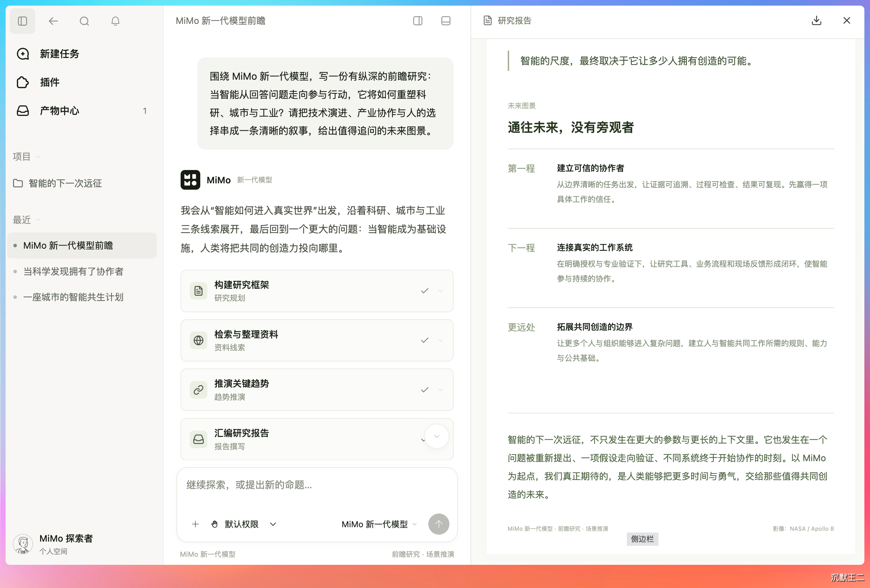The height and width of the screenshot is (588, 870).
Task: Toggle bottom panel layout icon
Action: pos(446,21)
